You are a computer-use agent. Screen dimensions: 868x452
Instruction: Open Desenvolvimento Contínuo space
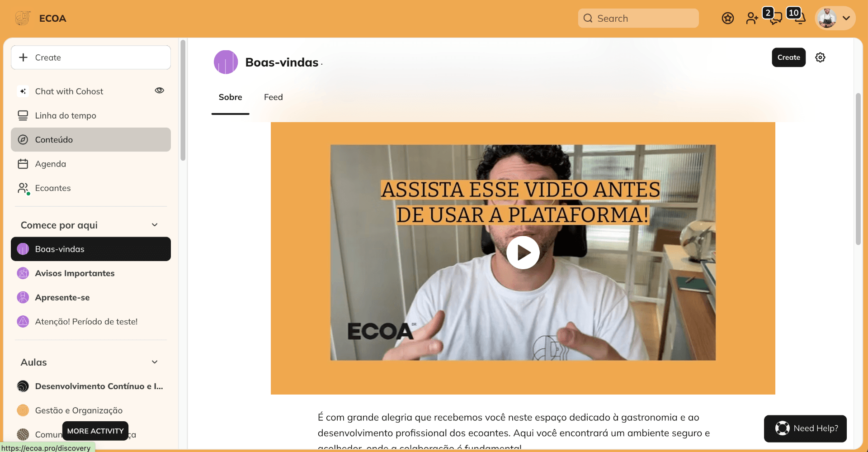pos(91,386)
